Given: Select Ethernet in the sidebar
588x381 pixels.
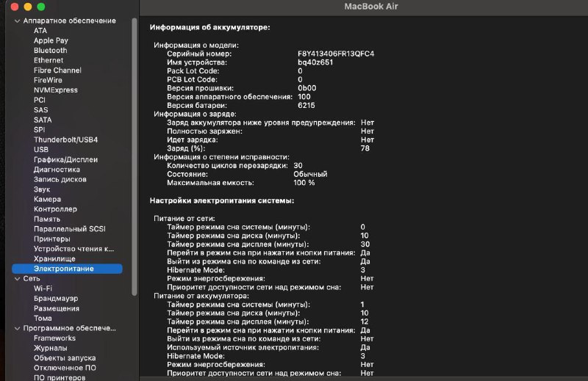Looking at the screenshot, I should pyautogui.click(x=49, y=60).
